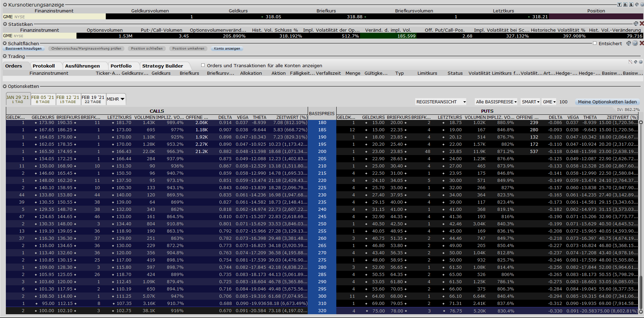The height and width of the screenshot is (318, 644).
Task: Open wrench settings for Kursnotierungsanzeige panel
Action: coord(636,5)
